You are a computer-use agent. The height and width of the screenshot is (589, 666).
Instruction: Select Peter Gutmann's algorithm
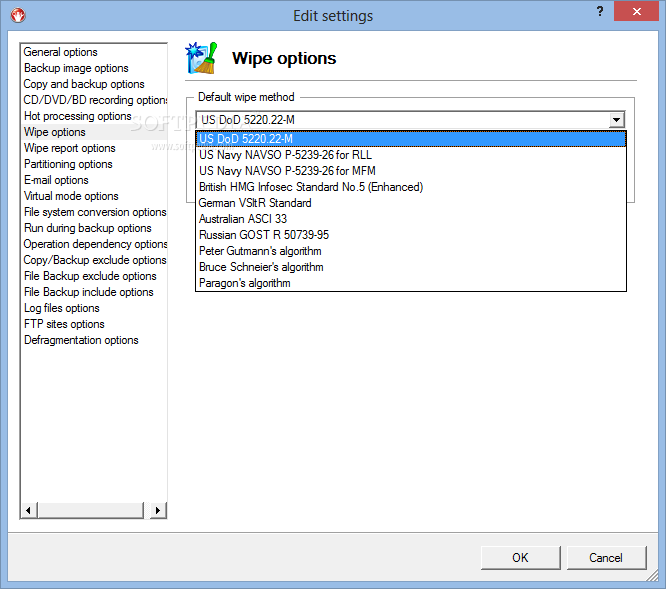pyautogui.click(x=411, y=251)
